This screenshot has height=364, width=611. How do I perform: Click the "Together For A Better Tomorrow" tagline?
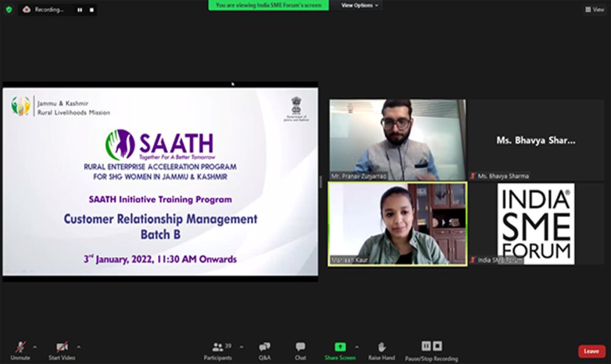tap(177, 158)
